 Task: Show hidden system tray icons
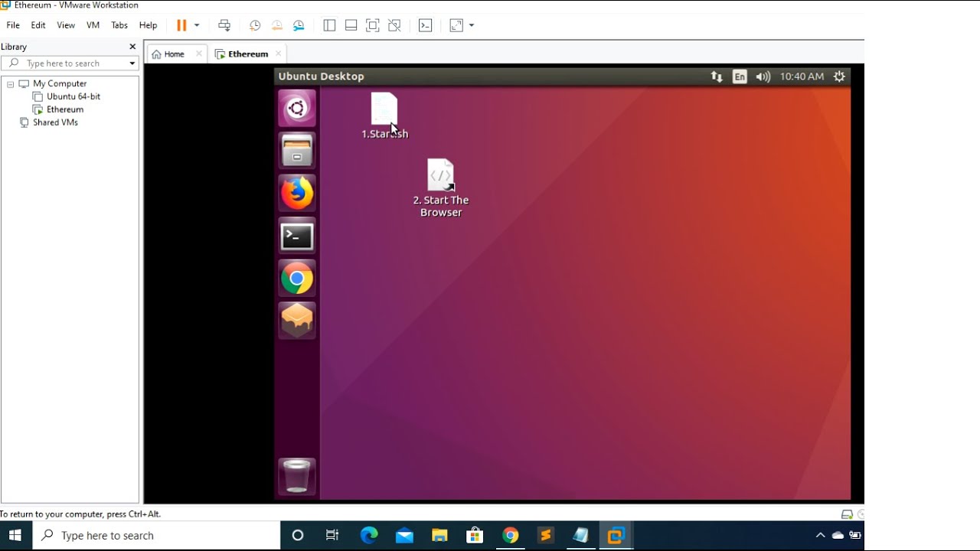click(820, 536)
